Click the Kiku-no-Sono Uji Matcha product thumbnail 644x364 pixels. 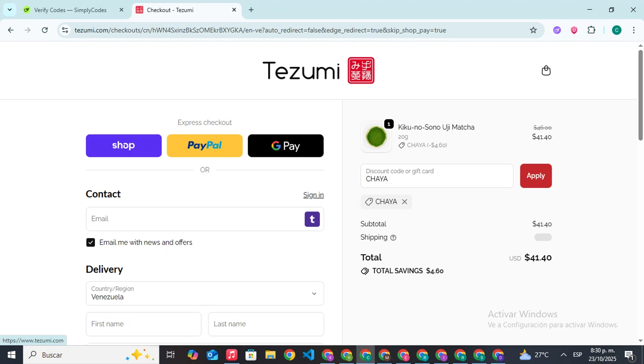pos(376,137)
